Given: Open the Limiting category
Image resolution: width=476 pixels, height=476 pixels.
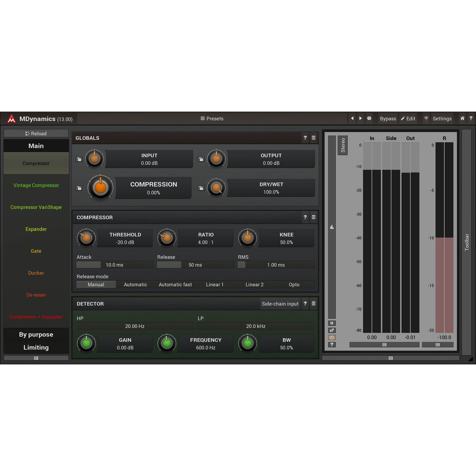Looking at the screenshot, I should 36,347.
